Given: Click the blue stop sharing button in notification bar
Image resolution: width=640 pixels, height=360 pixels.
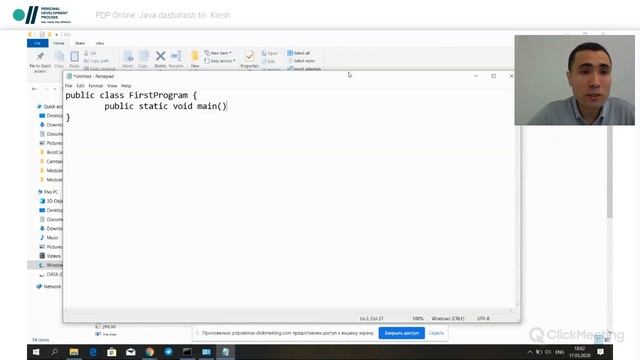Looking at the screenshot, I should tap(402, 333).
